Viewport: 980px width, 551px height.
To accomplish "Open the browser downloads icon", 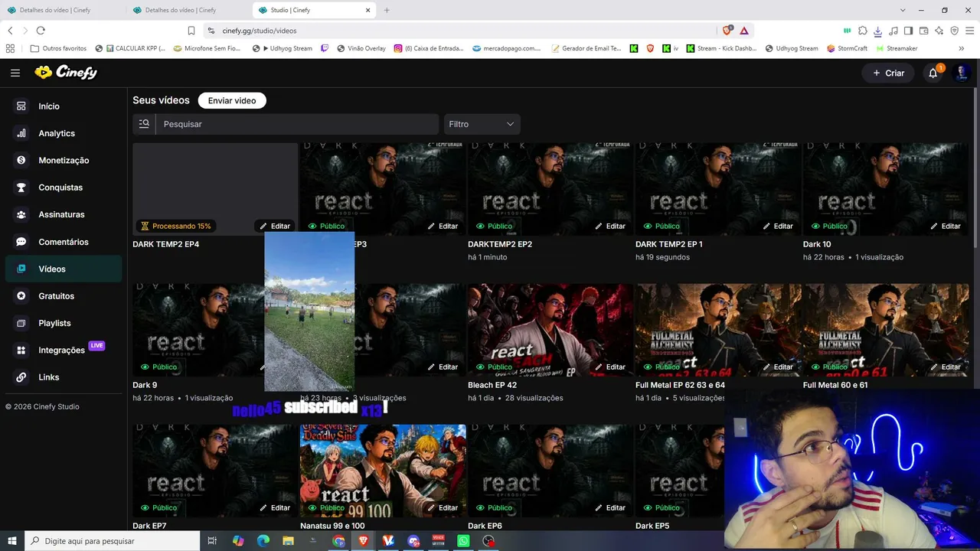I will click(x=877, y=31).
